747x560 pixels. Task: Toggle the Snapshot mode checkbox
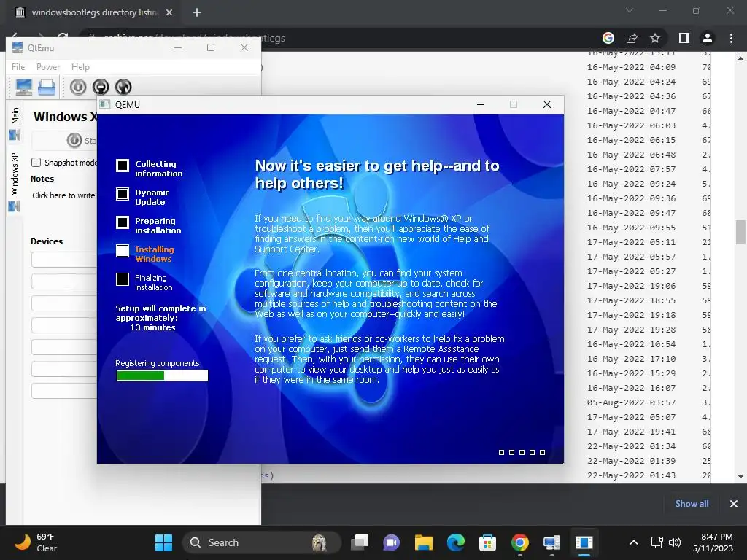(36, 163)
